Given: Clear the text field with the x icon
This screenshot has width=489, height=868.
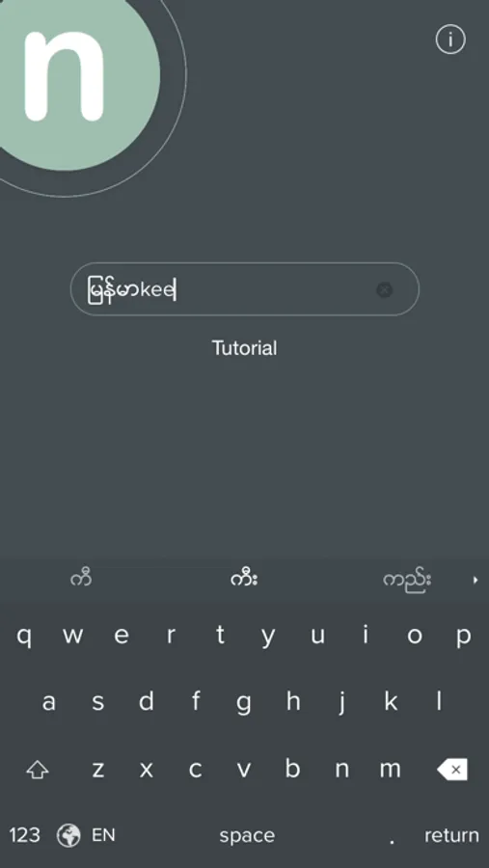Looking at the screenshot, I should (384, 289).
